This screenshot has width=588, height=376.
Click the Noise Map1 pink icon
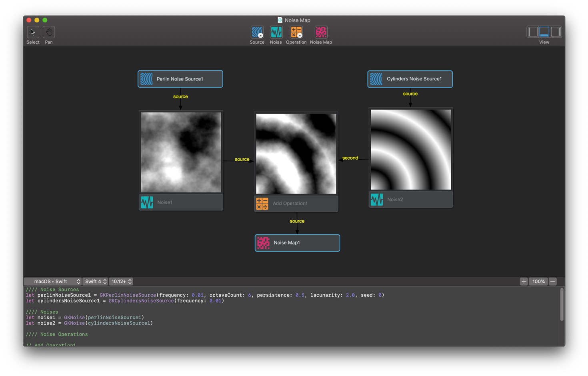pos(263,243)
